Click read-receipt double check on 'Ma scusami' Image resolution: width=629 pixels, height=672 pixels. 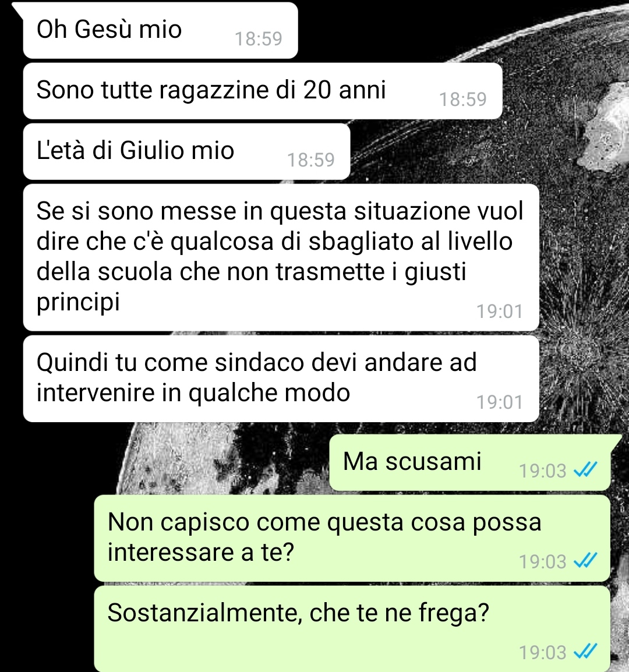pyautogui.click(x=585, y=470)
